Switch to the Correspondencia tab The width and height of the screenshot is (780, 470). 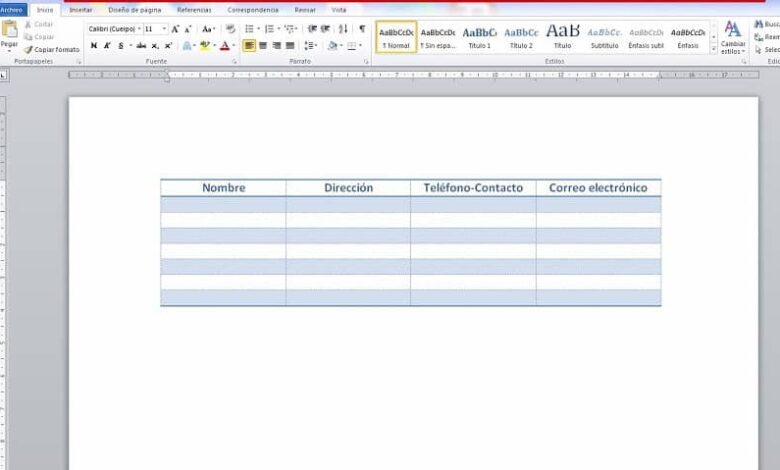click(253, 10)
